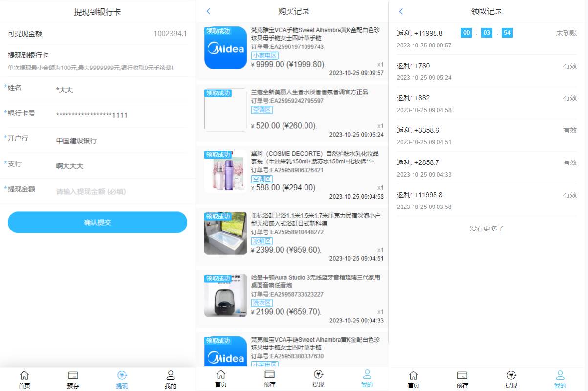
Task: Open 我的 profile icon under withdrawal form
Action: [170, 379]
